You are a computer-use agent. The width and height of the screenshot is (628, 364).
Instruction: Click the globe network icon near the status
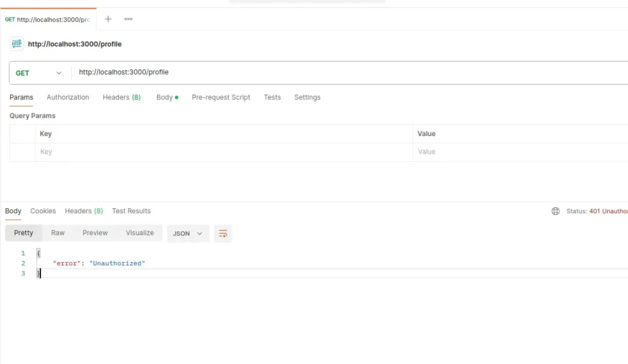tap(556, 211)
